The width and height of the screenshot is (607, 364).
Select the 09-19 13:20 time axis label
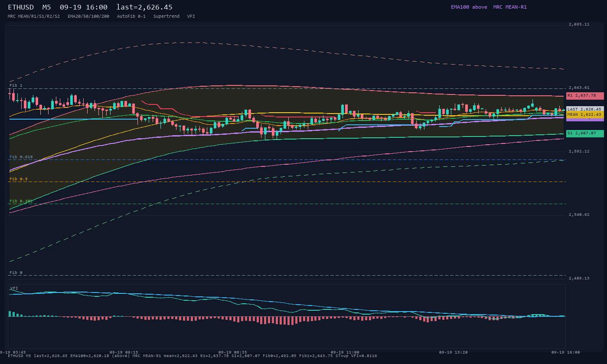(454, 352)
